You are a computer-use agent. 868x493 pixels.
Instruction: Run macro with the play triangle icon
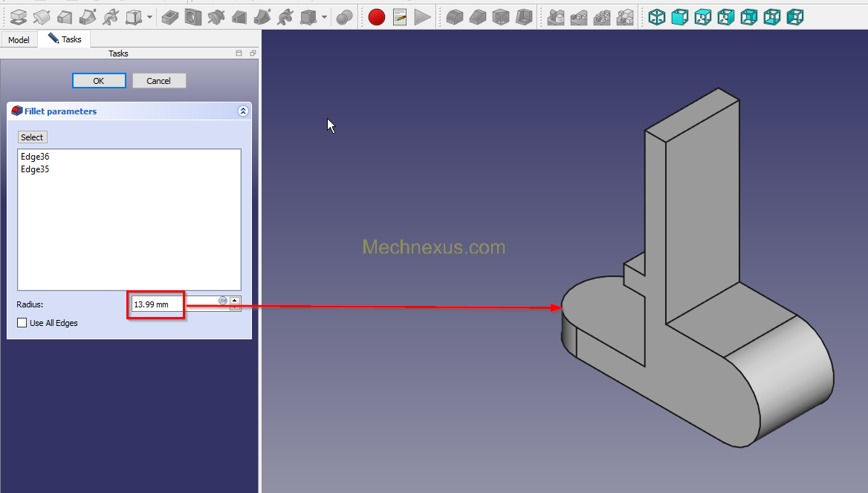coord(423,16)
